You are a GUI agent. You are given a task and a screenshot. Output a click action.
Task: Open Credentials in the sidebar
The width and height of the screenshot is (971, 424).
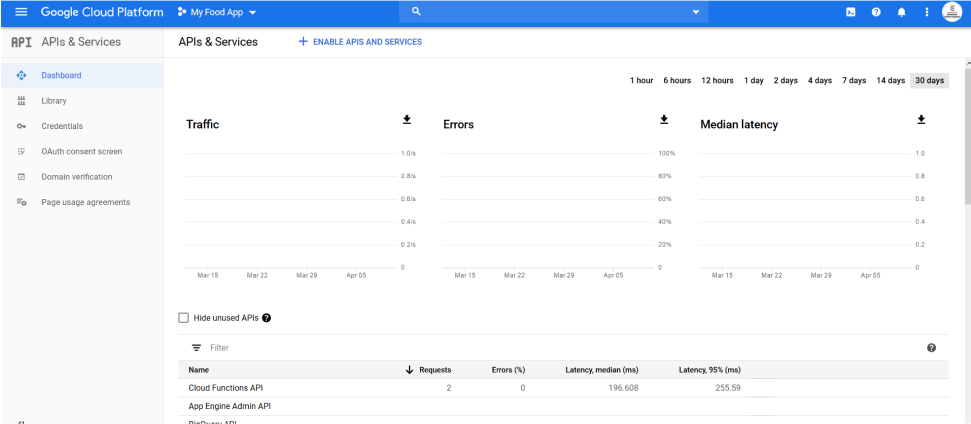pyautogui.click(x=62, y=126)
